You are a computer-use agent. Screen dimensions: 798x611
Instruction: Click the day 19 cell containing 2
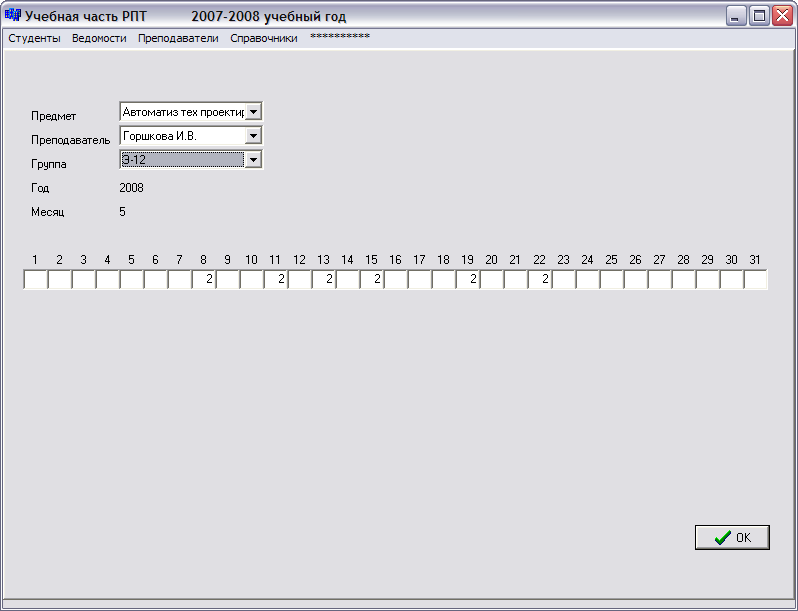click(x=468, y=279)
